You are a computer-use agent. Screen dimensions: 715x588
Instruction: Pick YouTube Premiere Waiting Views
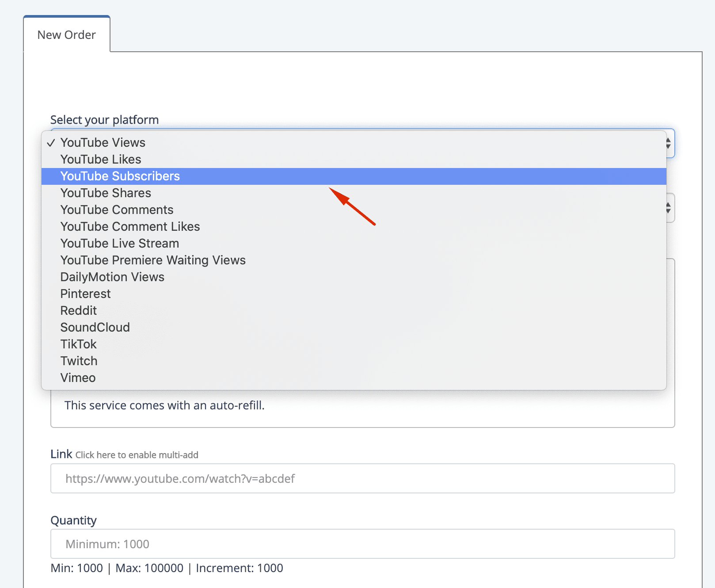point(354,260)
